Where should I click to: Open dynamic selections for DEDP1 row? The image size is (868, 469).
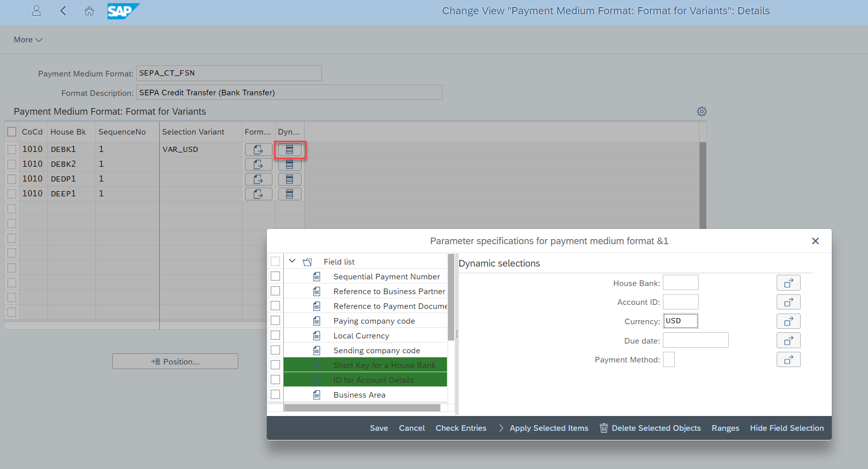point(289,179)
